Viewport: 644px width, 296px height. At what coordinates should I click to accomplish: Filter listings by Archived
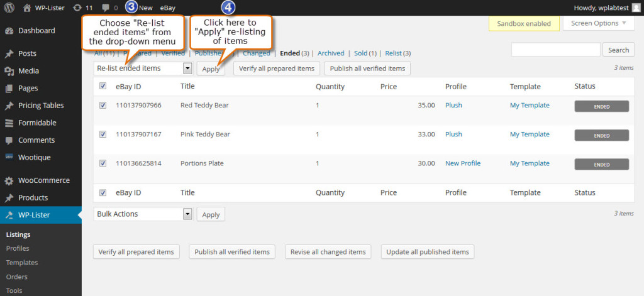tap(331, 53)
